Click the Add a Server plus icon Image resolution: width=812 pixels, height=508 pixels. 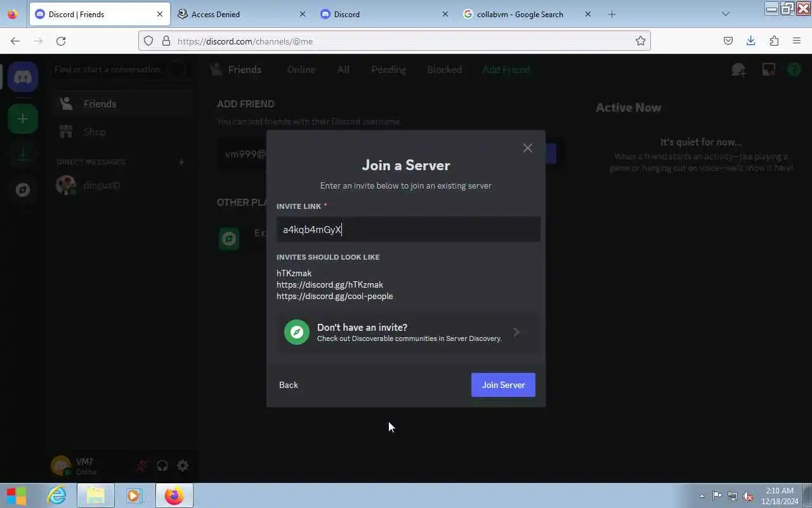tap(23, 119)
